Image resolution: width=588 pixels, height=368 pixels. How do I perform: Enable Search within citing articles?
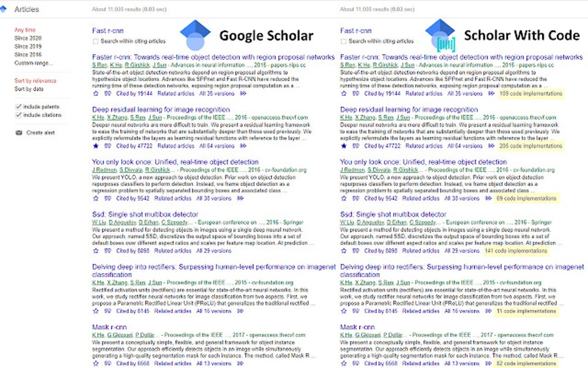[95, 41]
